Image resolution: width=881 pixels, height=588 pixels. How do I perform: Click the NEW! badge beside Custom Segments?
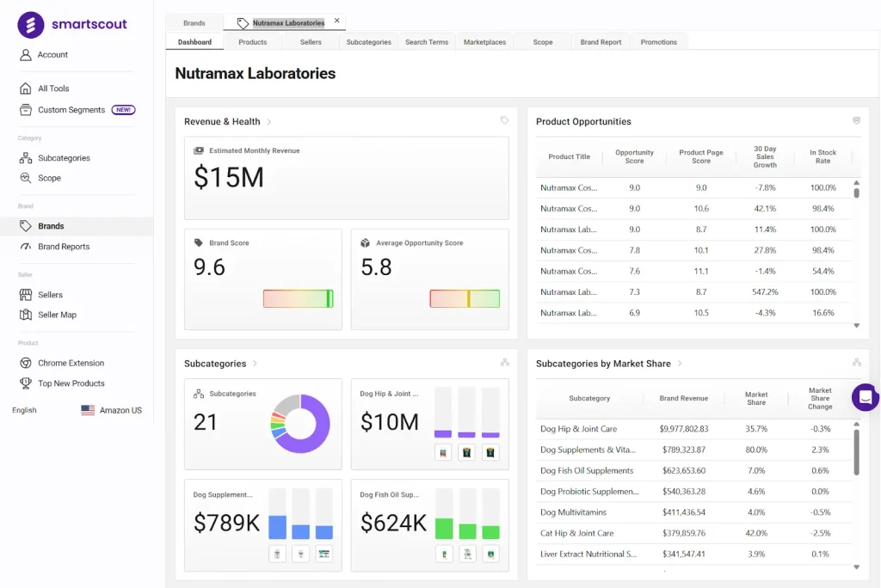tap(123, 110)
